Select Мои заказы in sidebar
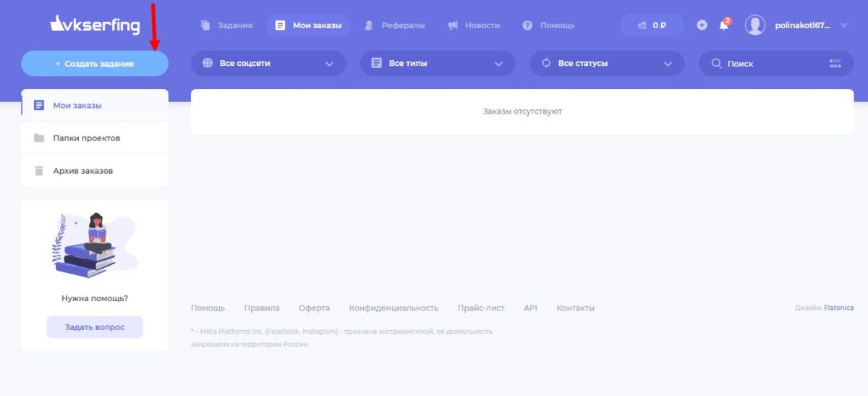 tap(95, 105)
